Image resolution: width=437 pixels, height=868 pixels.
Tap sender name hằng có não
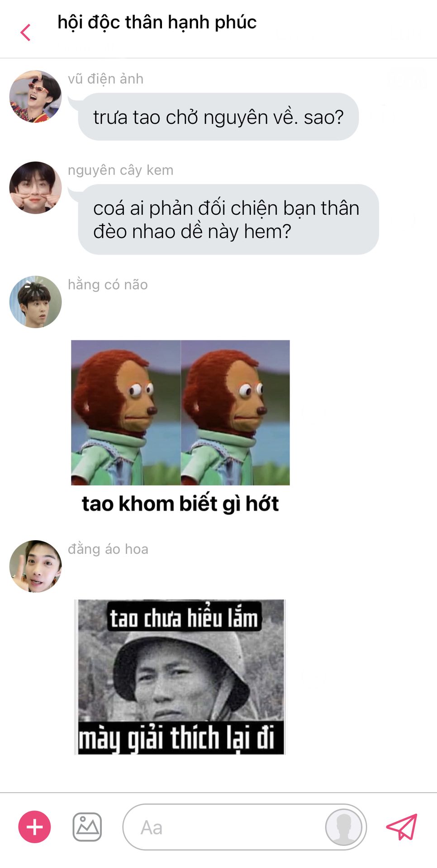click(108, 284)
